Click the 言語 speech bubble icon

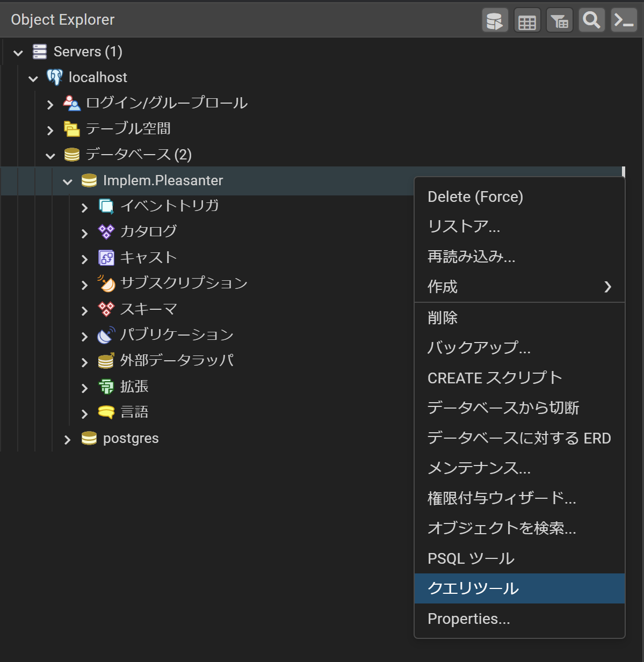[x=106, y=412]
